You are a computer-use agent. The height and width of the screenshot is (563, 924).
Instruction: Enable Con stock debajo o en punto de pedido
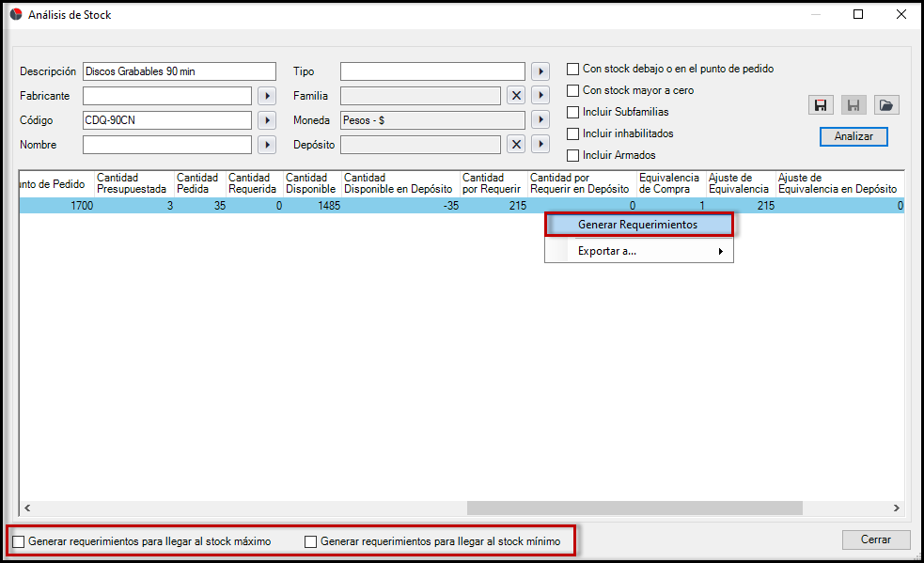coord(572,69)
